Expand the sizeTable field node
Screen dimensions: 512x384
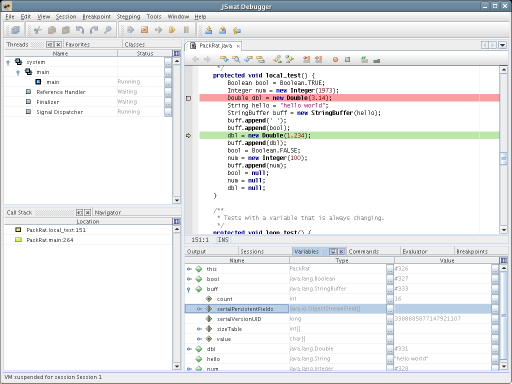click(x=199, y=329)
